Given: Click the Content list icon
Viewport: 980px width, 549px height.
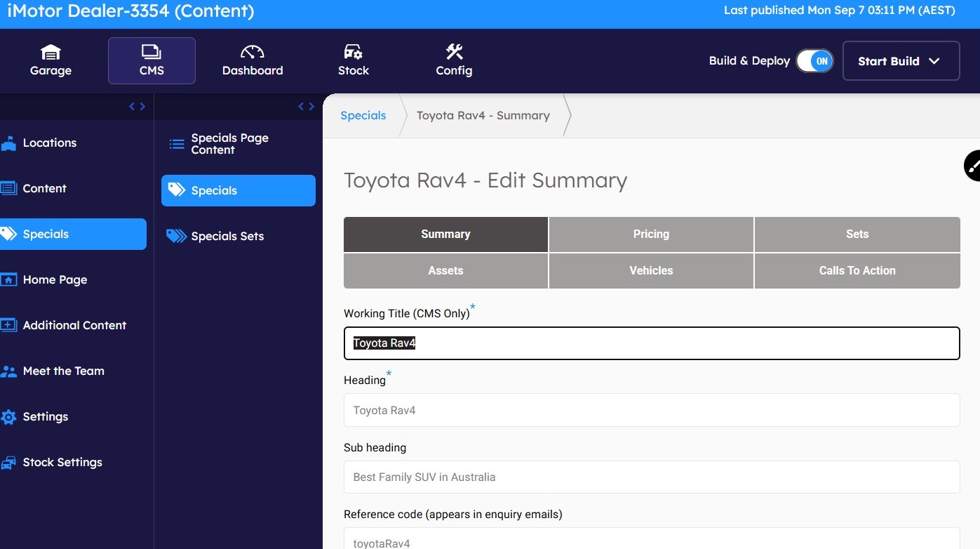Looking at the screenshot, I should (x=8, y=188).
